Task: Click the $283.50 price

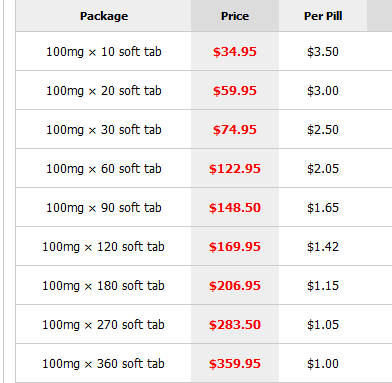Action: (235, 325)
